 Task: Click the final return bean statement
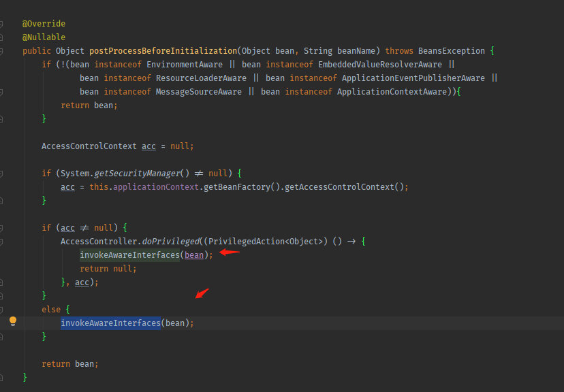click(69, 364)
